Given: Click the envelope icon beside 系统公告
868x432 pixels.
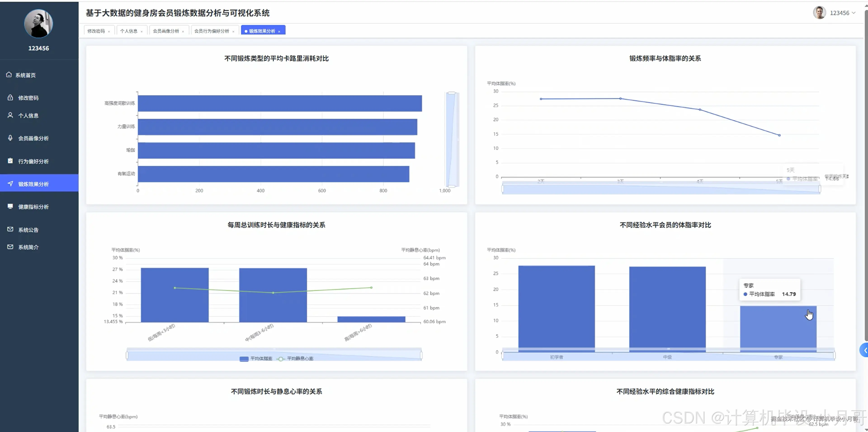Looking at the screenshot, I should point(10,229).
